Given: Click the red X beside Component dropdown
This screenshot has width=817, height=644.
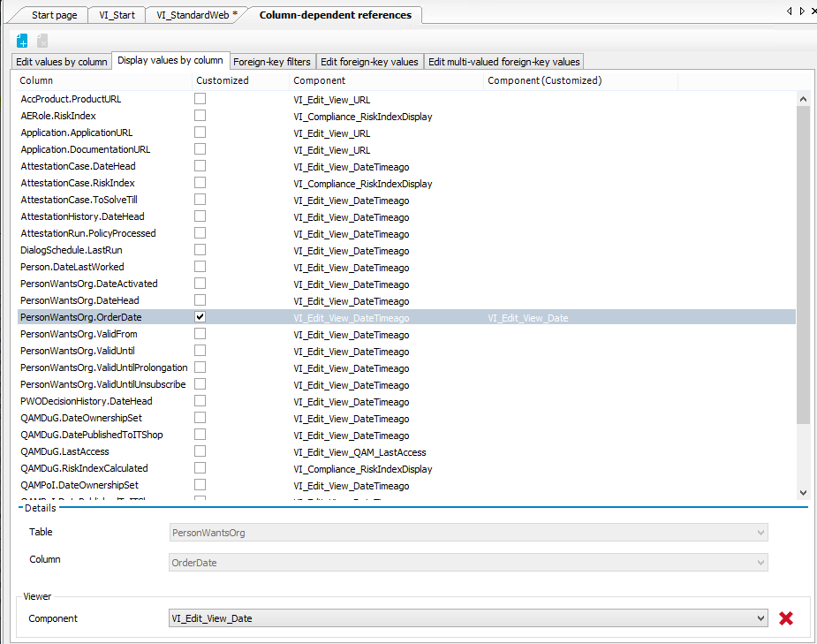Looking at the screenshot, I should coord(785,618).
